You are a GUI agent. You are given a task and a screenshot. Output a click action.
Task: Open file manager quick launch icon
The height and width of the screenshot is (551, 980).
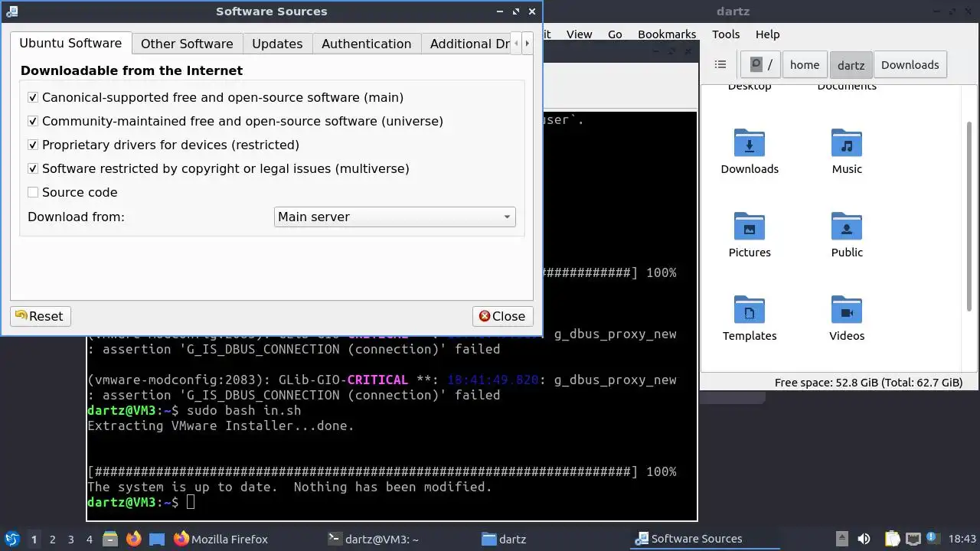click(x=109, y=539)
